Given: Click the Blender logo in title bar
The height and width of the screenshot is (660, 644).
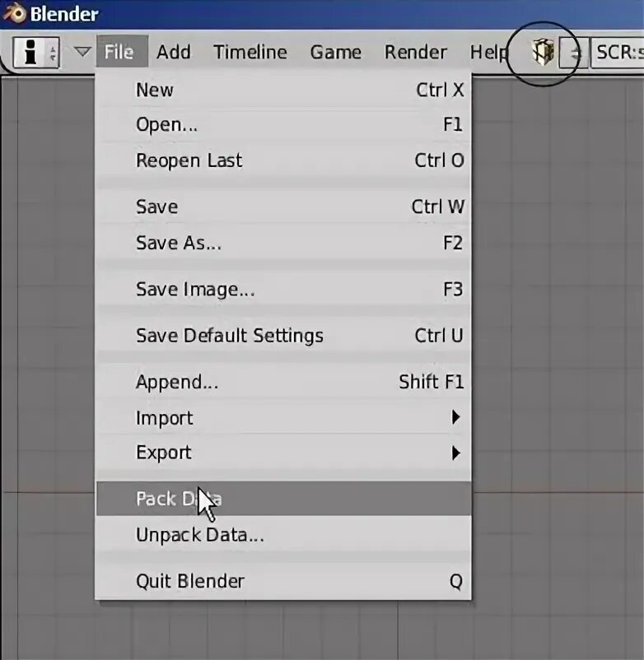Looking at the screenshot, I should click(14, 13).
